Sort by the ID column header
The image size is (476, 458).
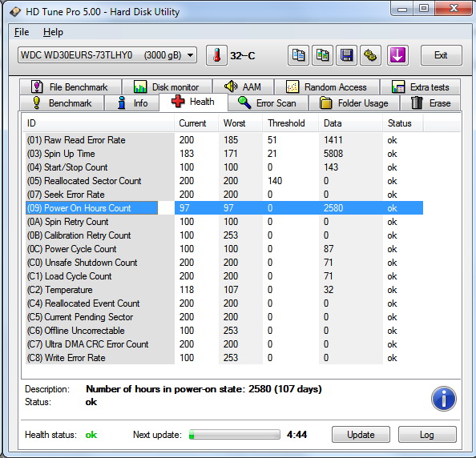[x=99, y=123]
